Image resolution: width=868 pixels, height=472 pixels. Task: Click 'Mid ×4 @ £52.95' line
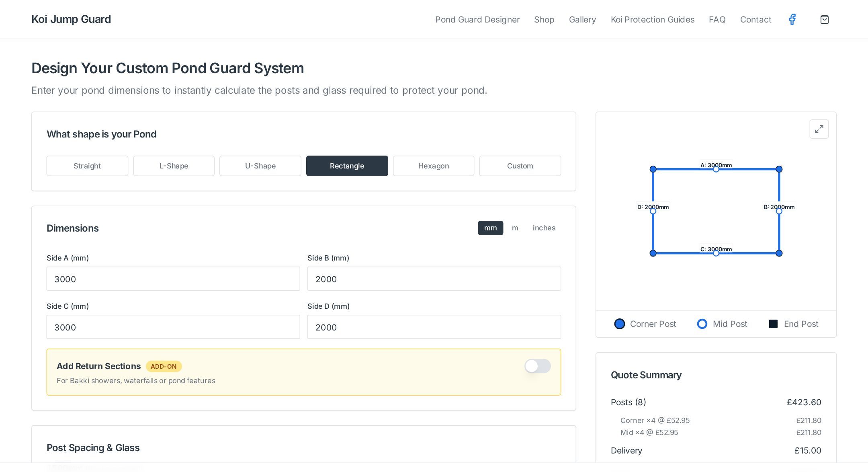[649, 432]
